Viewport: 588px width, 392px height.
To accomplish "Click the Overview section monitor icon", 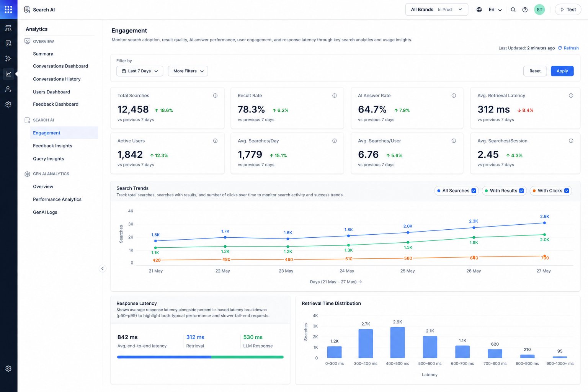I will [x=27, y=41].
